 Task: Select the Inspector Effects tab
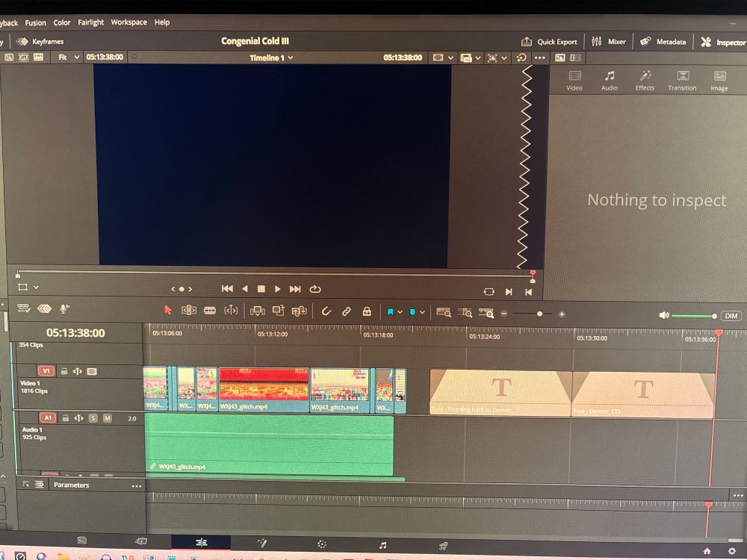tap(645, 81)
